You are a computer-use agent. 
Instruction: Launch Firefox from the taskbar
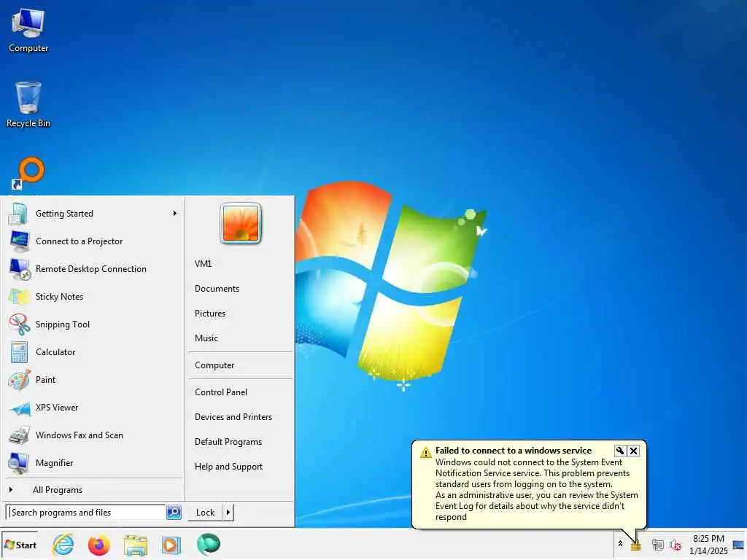(98, 545)
